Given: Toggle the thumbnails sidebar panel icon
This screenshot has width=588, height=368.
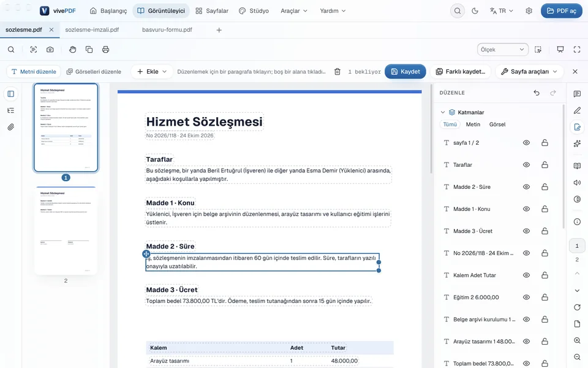Looking at the screenshot, I should tap(11, 94).
